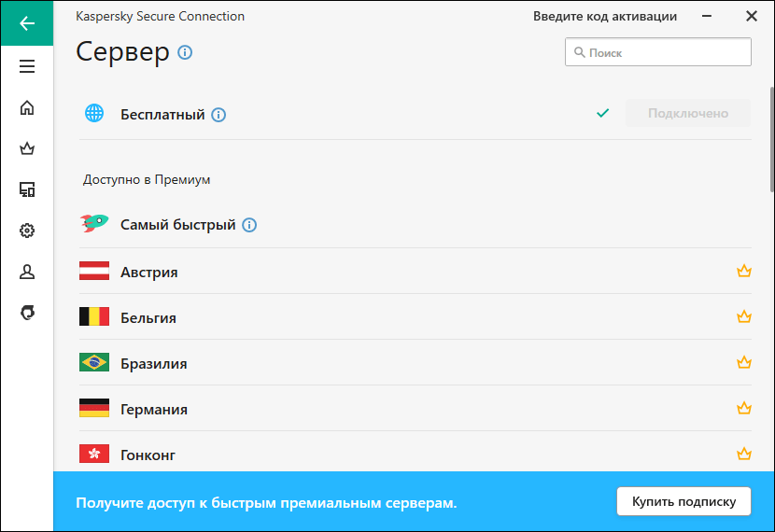Open the hamburger menu in sidebar
The width and height of the screenshot is (775, 532).
[x=26, y=66]
